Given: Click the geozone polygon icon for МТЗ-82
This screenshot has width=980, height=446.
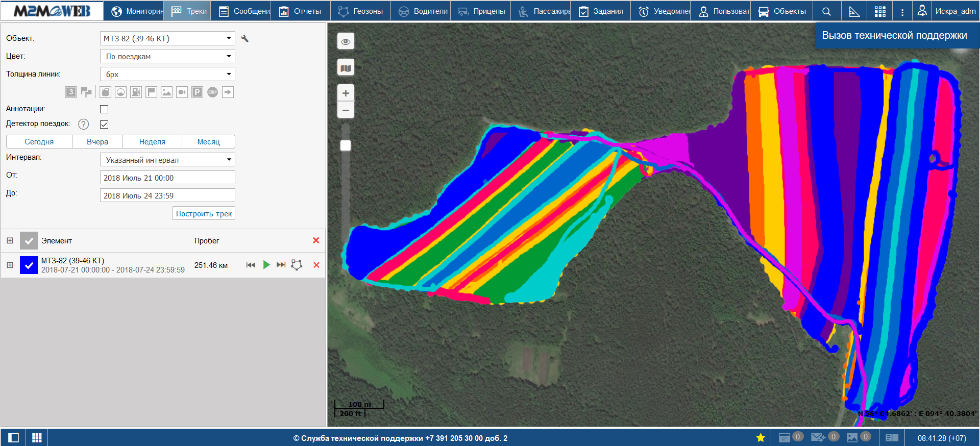Looking at the screenshot, I should point(297,265).
